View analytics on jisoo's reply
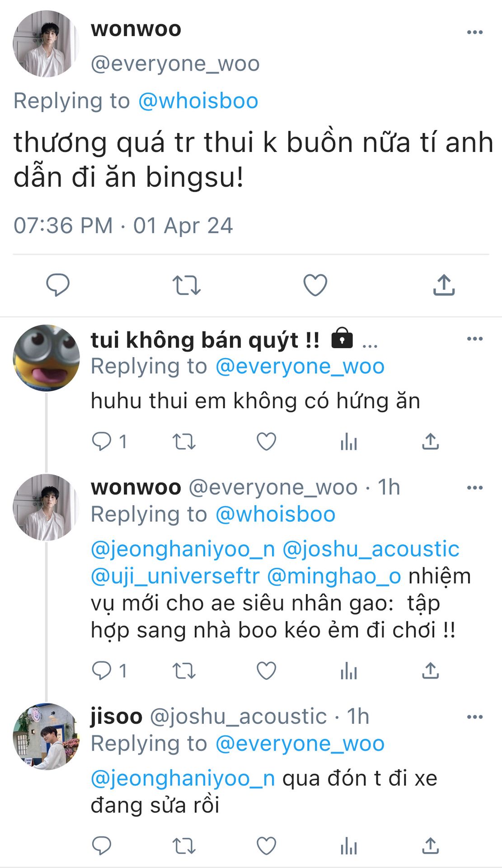Screen dimensions: 502x868 (x=348, y=845)
